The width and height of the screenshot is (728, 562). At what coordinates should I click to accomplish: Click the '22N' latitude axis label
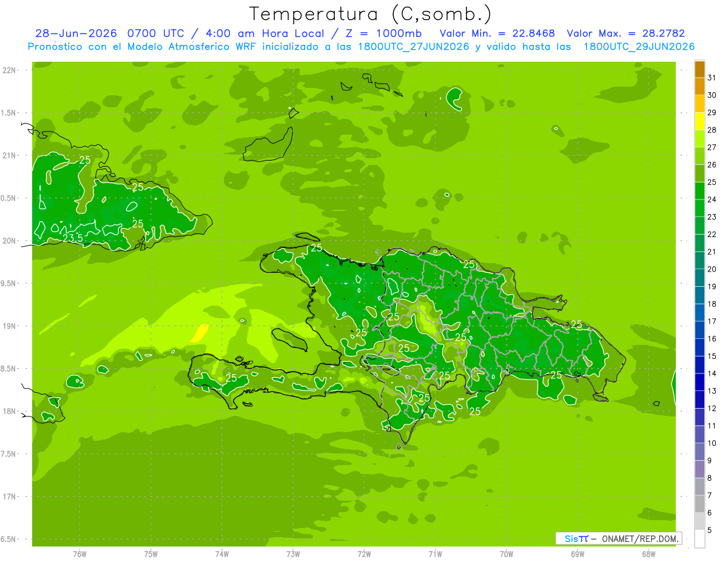click(x=10, y=70)
